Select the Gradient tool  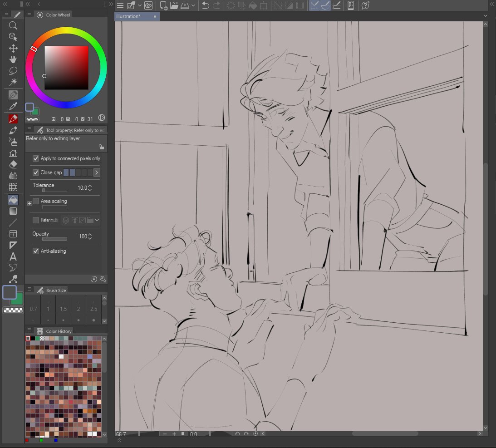pos(13,211)
